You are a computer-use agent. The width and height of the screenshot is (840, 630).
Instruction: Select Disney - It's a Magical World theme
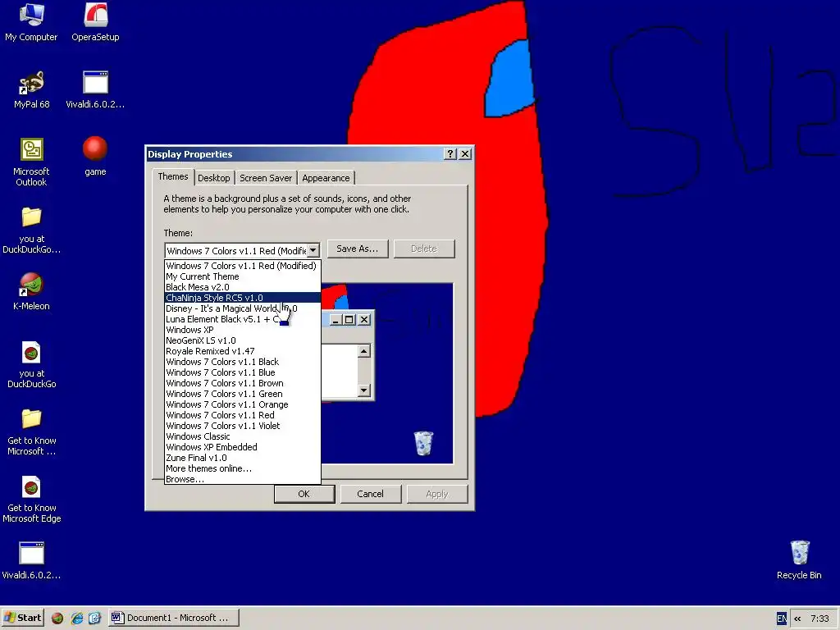243,308
